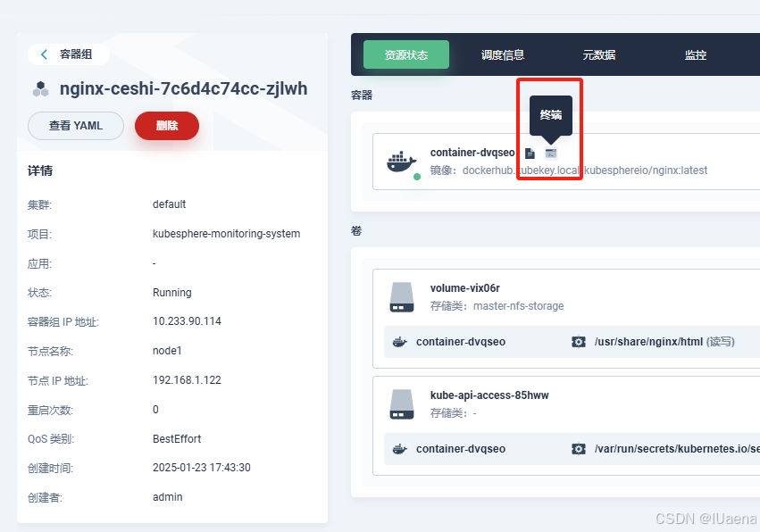
Task: Open container logs document icon
Action: (x=530, y=154)
